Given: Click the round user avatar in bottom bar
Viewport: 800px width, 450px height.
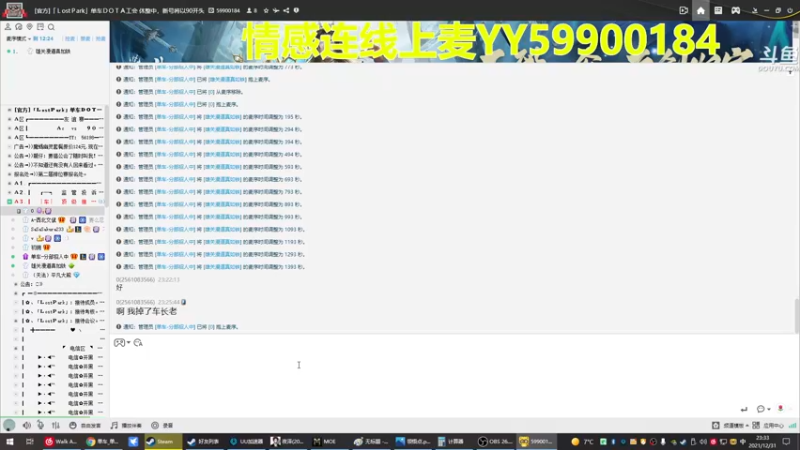Looking at the screenshot, I should point(9,424).
